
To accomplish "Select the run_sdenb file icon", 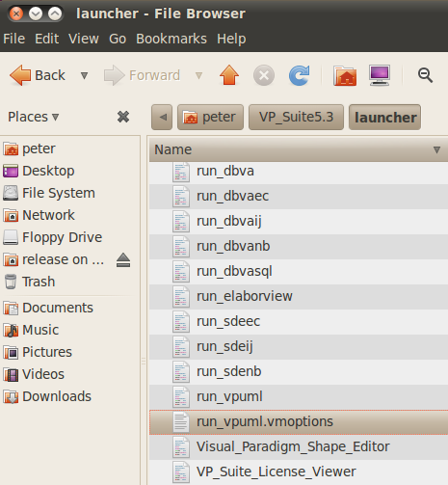I will pos(181,372).
